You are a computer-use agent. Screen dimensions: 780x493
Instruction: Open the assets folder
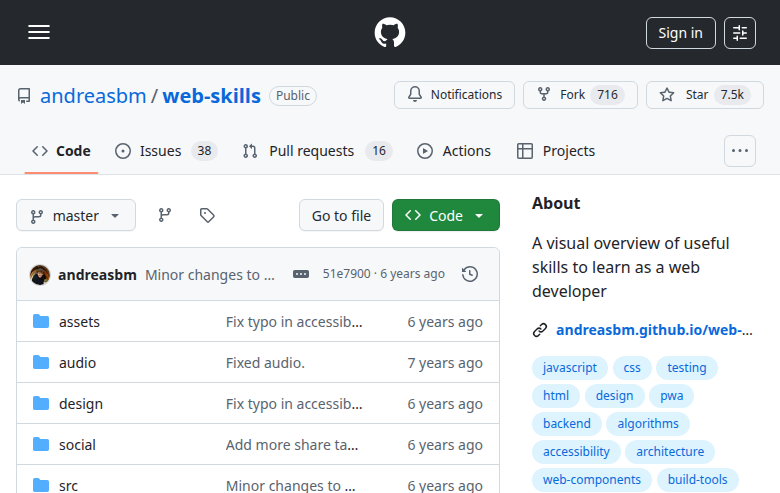[x=79, y=322]
